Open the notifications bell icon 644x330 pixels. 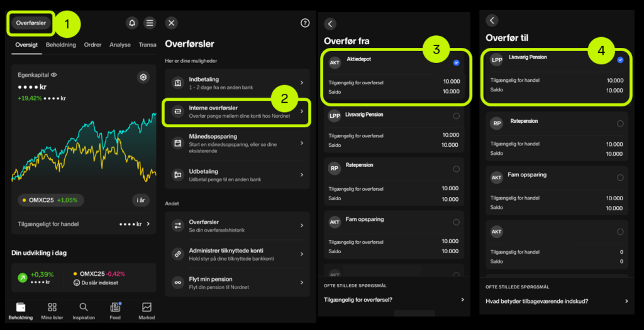coord(132,23)
